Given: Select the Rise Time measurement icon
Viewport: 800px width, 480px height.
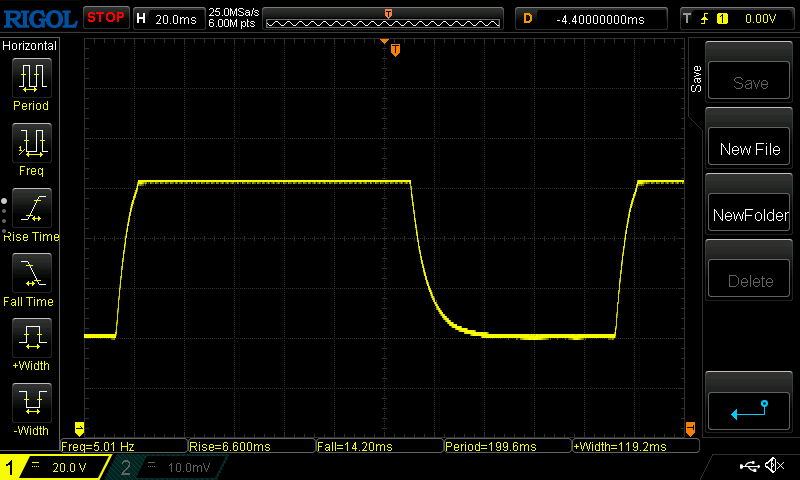Looking at the screenshot, I should click(32, 208).
